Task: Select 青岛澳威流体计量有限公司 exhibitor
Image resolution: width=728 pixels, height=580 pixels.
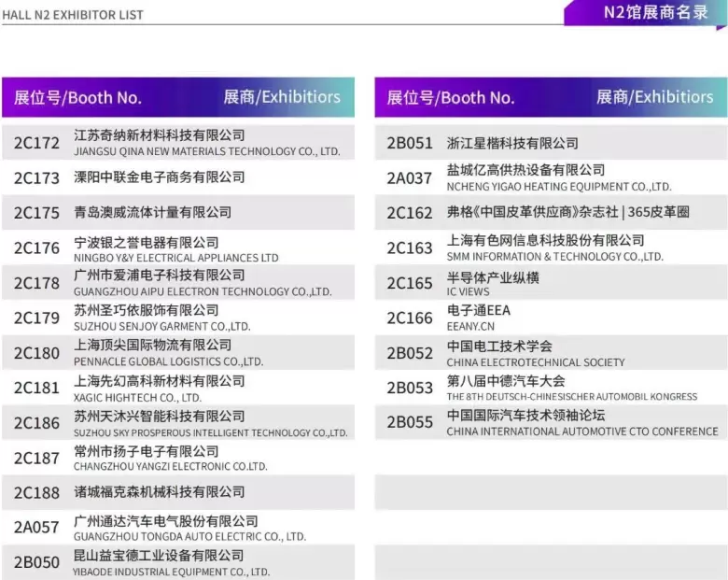Action: point(153,212)
